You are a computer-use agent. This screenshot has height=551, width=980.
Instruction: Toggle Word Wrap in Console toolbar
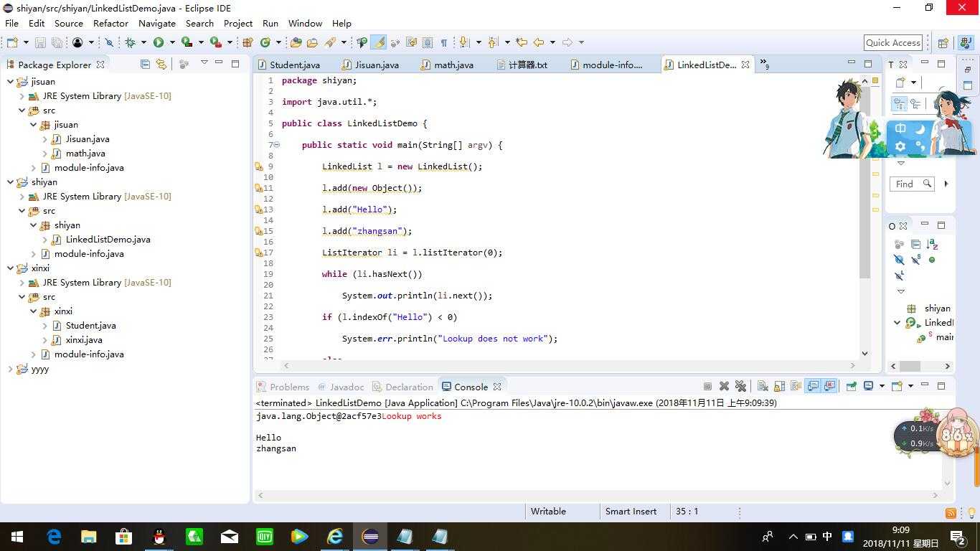(796, 386)
